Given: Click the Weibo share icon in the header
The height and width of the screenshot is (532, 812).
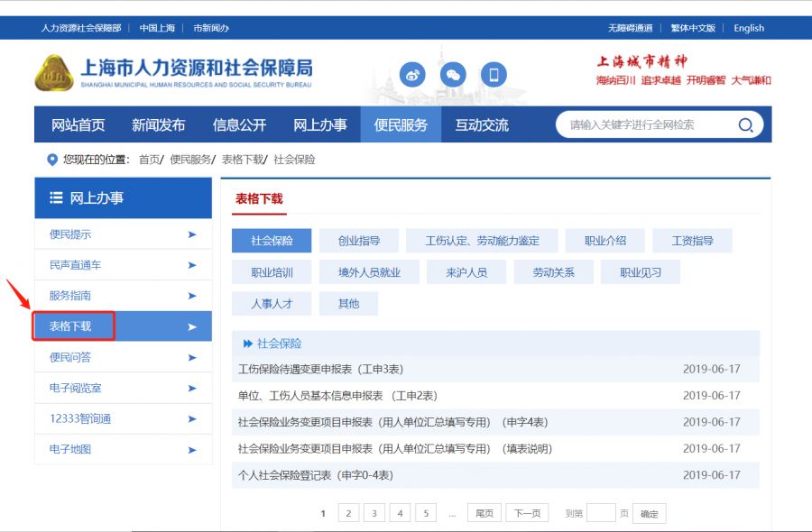Looking at the screenshot, I should [412, 76].
